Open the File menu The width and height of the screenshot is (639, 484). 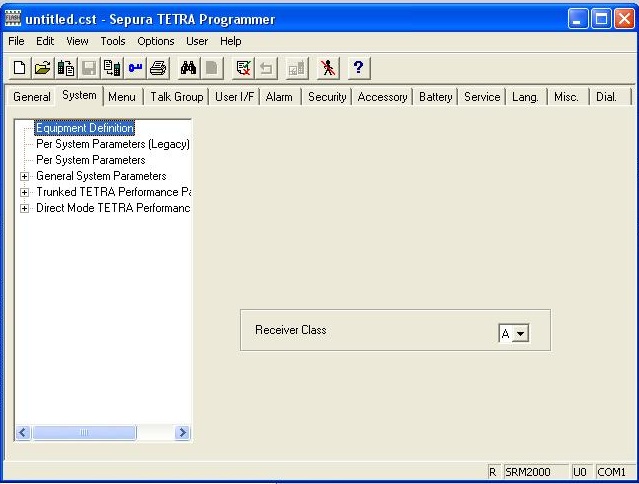pyautogui.click(x=16, y=41)
